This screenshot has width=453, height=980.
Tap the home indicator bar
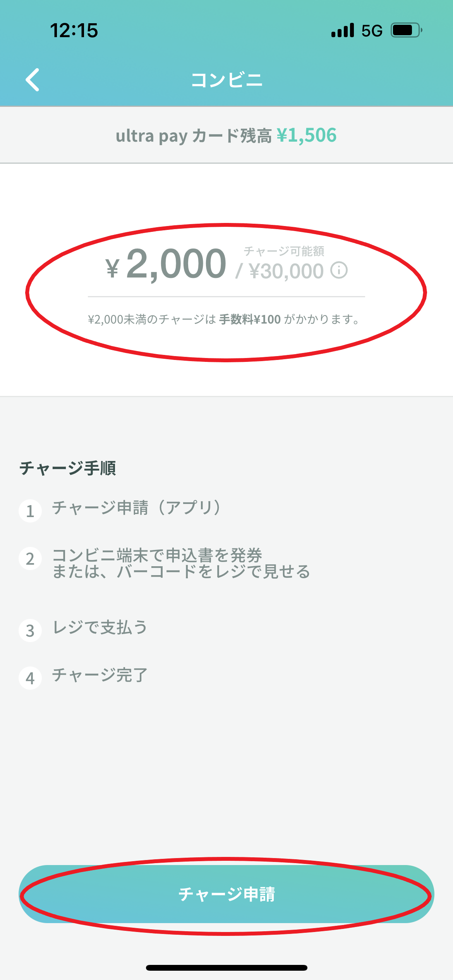[x=226, y=968]
